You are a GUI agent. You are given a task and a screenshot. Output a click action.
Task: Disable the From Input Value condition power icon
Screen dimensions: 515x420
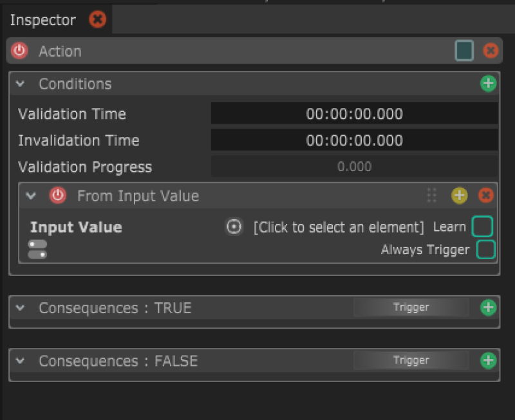point(58,196)
